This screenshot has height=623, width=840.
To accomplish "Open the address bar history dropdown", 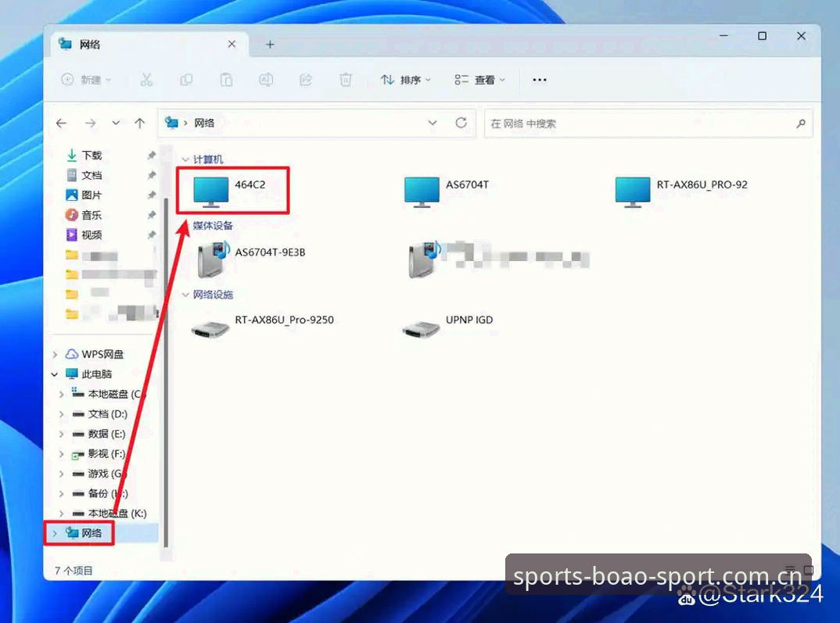I will (433, 123).
